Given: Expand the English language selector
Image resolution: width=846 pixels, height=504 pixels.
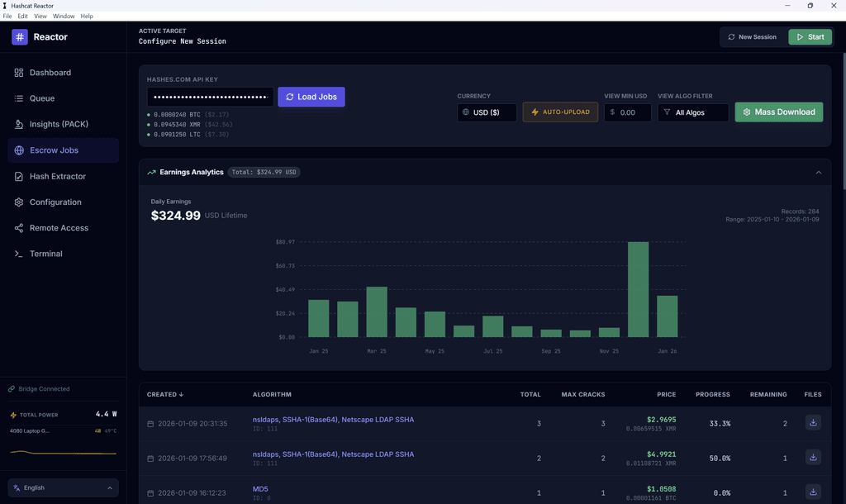Looking at the screenshot, I should pos(63,487).
